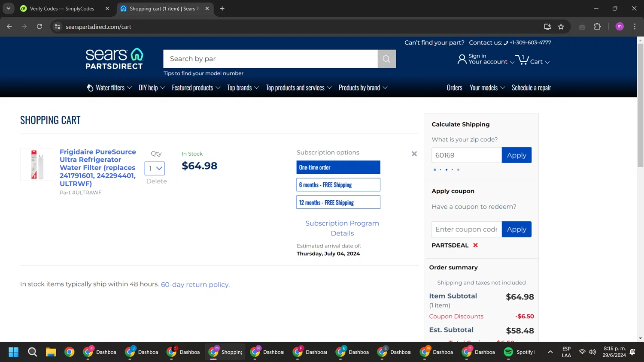644x362 pixels.
Task: Open the clock and date in taskbar
Action: pos(614,352)
